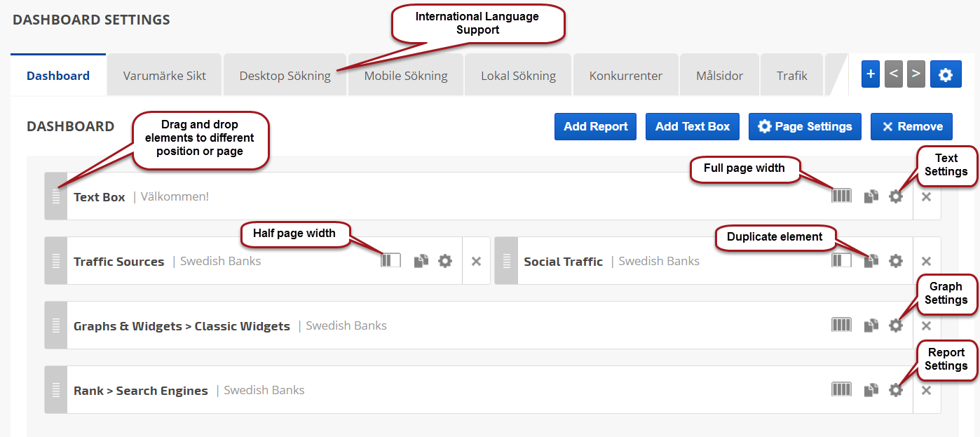
Task: Click the Add Report button
Action: tap(595, 127)
